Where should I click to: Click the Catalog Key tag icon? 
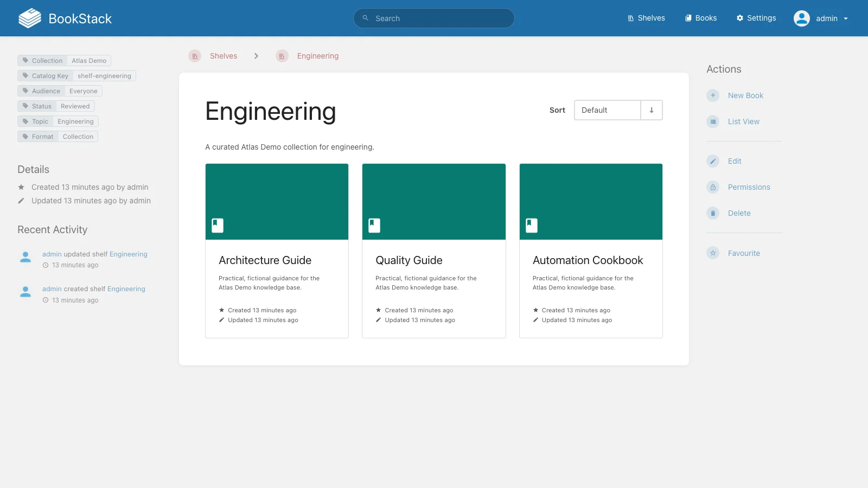pyautogui.click(x=25, y=76)
